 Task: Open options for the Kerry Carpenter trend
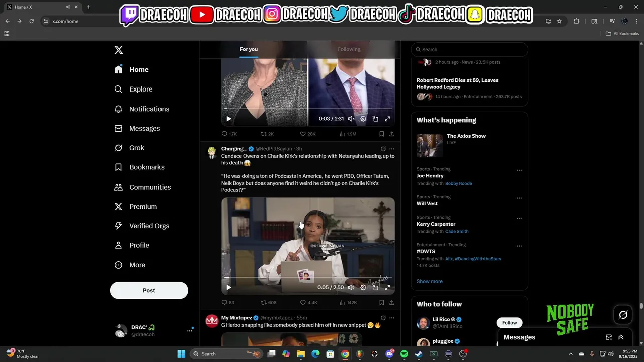tap(519, 219)
